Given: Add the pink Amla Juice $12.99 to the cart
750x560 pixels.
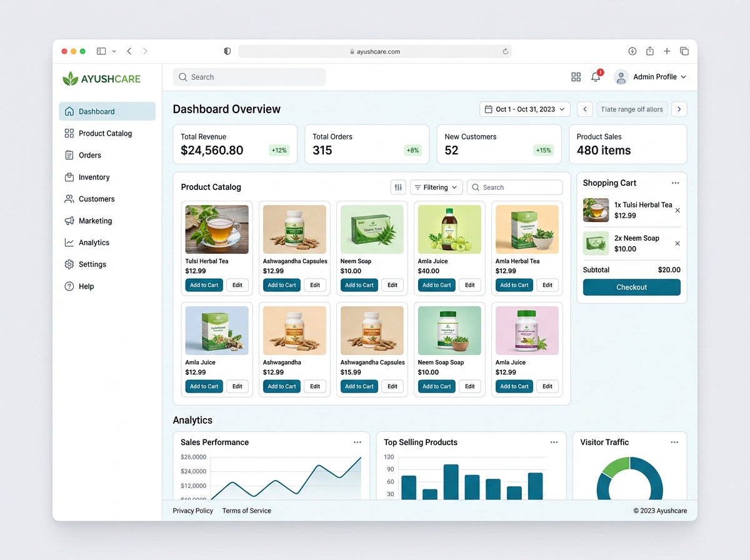Looking at the screenshot, I should (x=514, y=386).
